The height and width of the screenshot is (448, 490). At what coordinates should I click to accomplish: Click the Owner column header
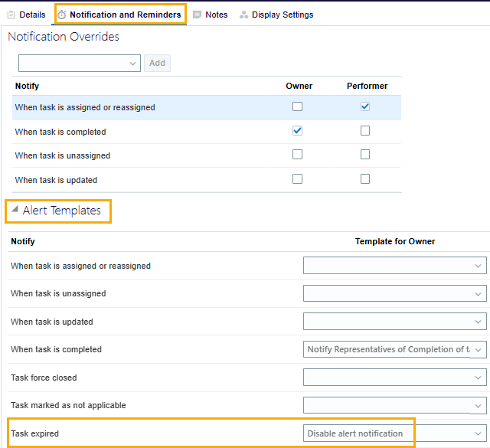(x=299, y=86)
